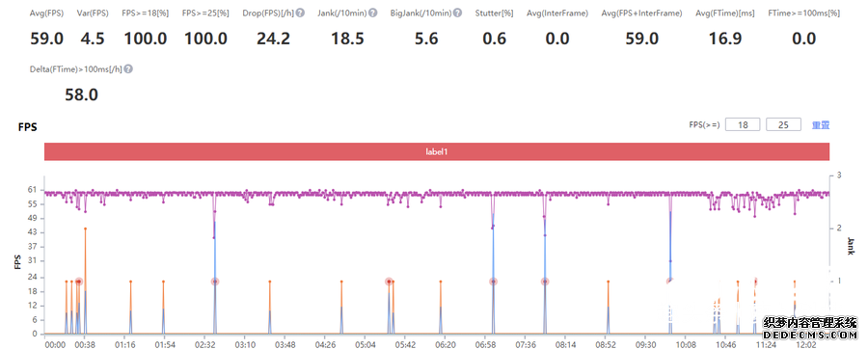Viewport: 868px width, 349px height.
Task: Click the BigJank marker near 02:32
Action: point(214,282)
